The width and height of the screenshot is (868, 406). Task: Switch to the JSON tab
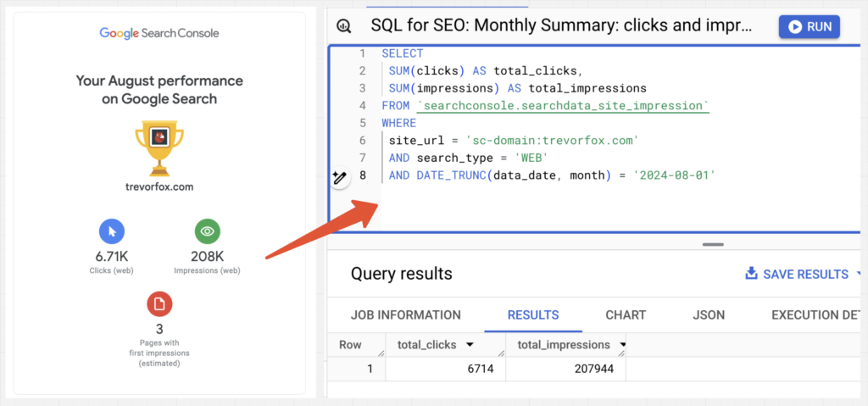click(709, 315)
